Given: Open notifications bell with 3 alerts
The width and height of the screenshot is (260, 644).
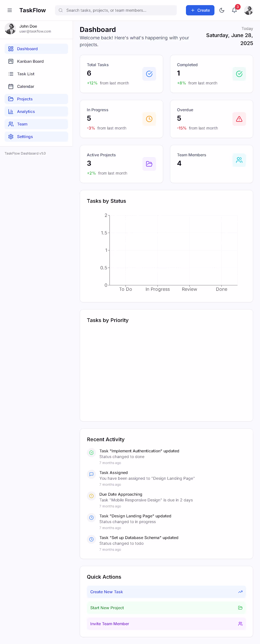Looking at the screenshot, I should [x=234, y=10].
